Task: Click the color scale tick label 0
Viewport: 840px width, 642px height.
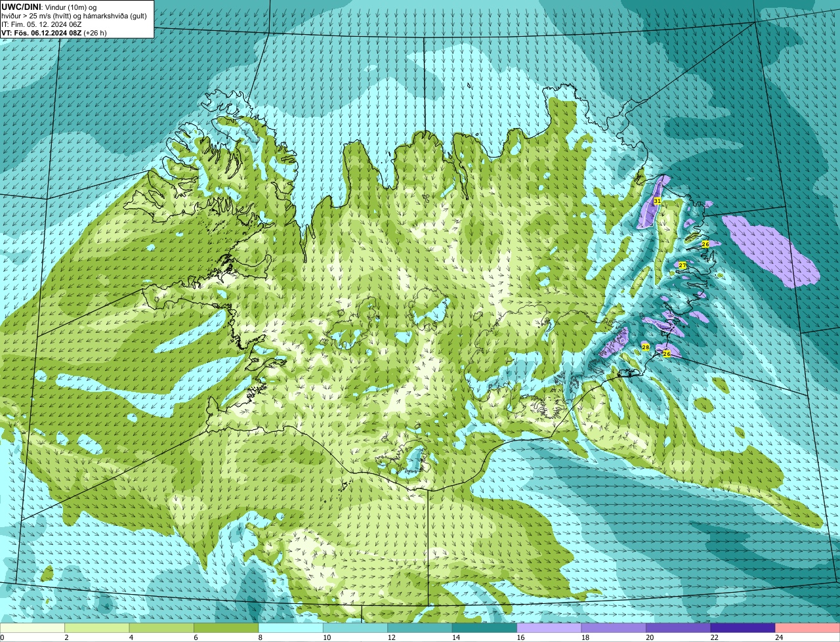Action: (x=2, y=637)
